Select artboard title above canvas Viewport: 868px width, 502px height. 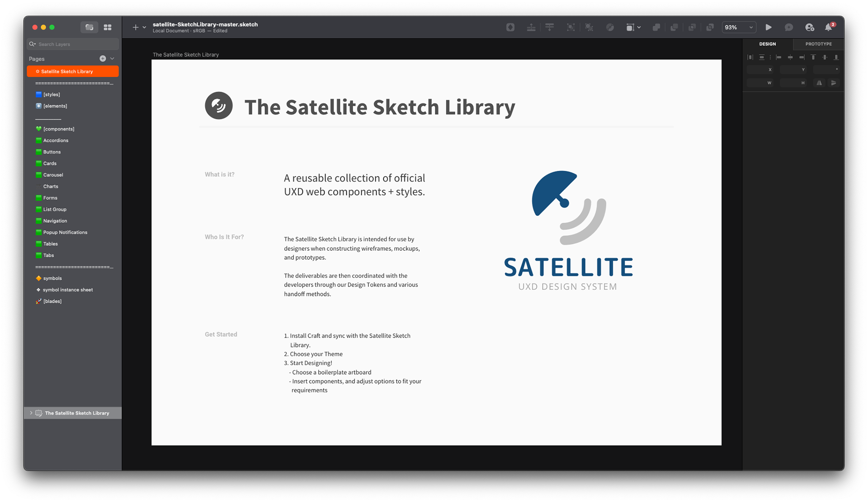pos(186,55)
